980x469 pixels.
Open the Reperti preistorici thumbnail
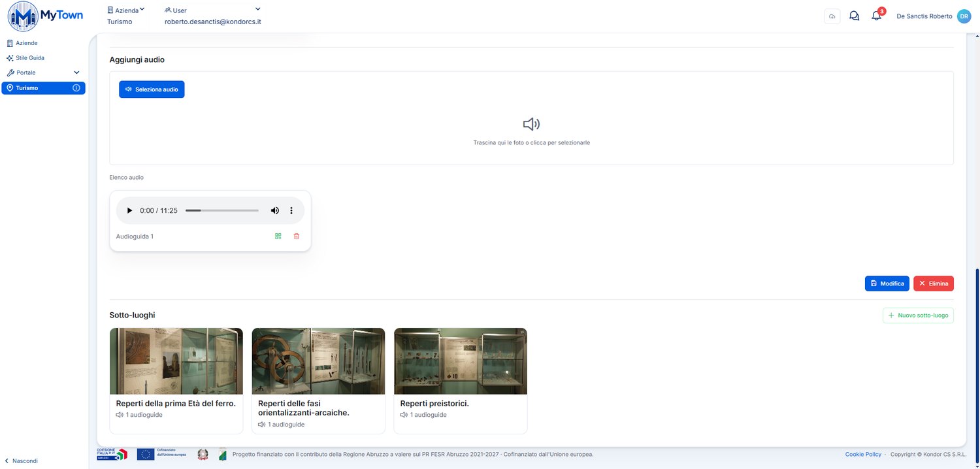coord(461,361)
